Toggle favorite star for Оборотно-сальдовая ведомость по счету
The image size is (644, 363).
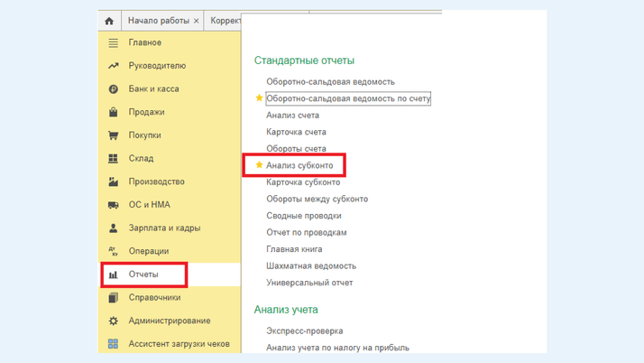coord(259,98)
